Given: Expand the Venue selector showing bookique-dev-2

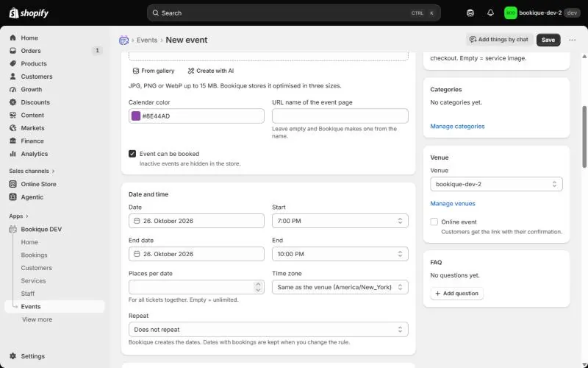Looking at the screenshot, I should point(496,184).
